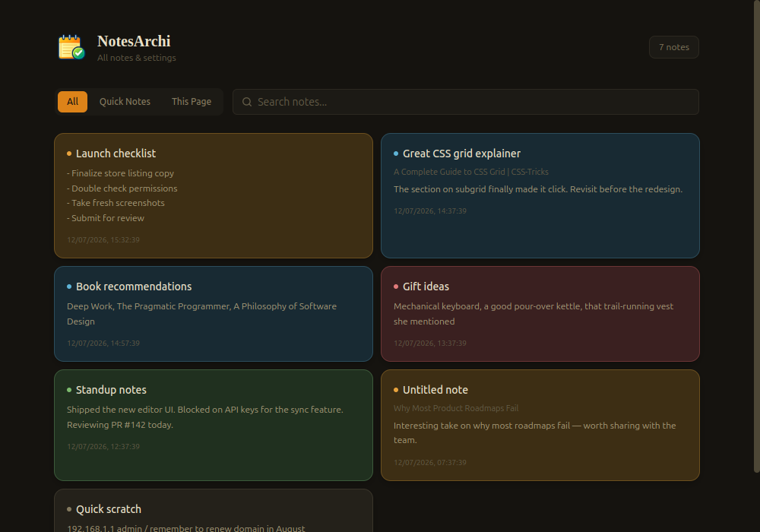Viewport: 760px width, 532px height.
Task: Click the '192.168.1.1 admin' scratch text
Action: (x=186, y=528)
